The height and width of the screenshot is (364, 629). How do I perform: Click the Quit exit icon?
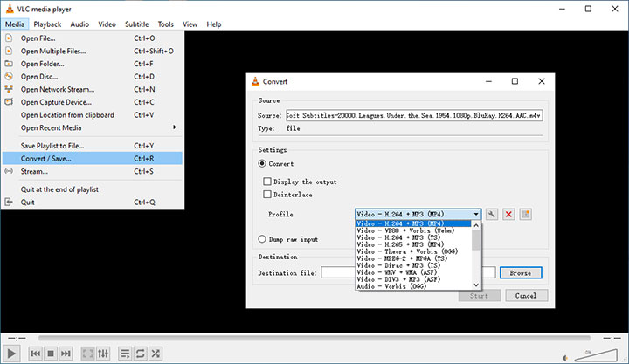(9, 202)
